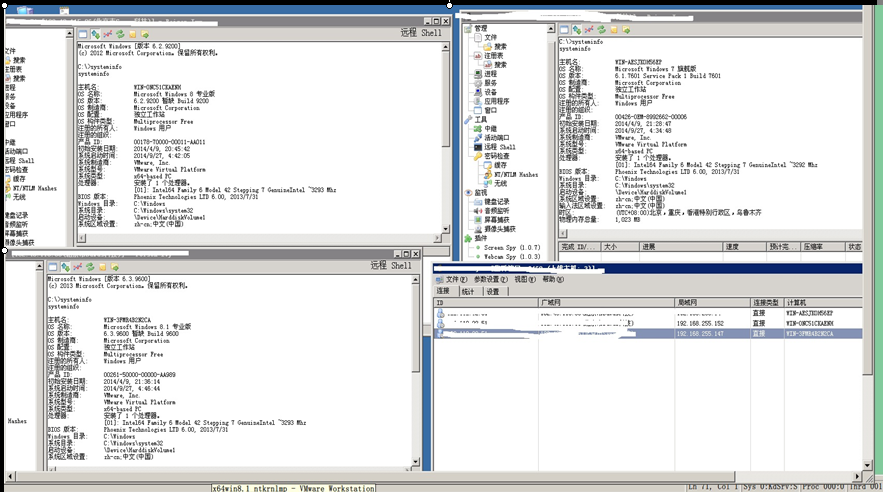Click the 压缩率 column header in transfer list
Image resolution: width=883 pixels, height=492 pixels.
pyautogui.click(x=823, y=247)
